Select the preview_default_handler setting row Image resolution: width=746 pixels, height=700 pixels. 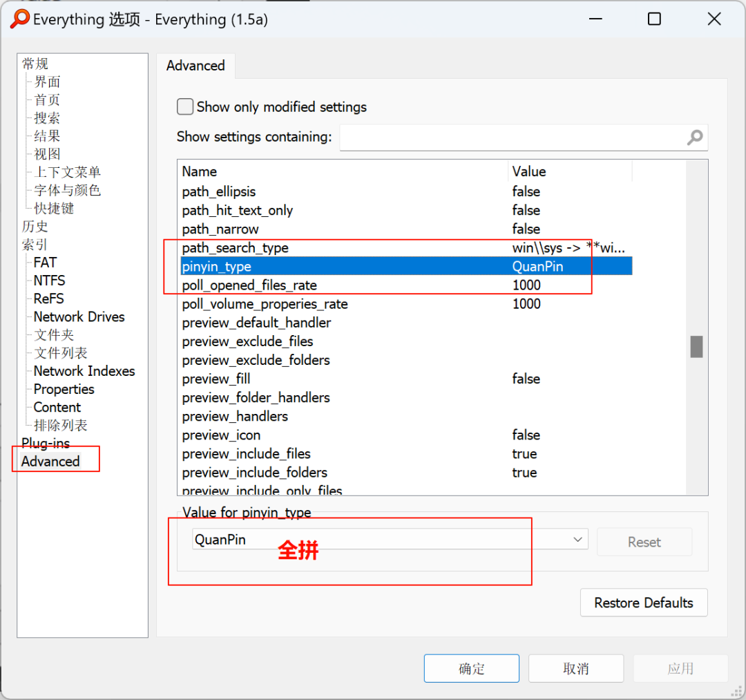(x=406, y=323)
